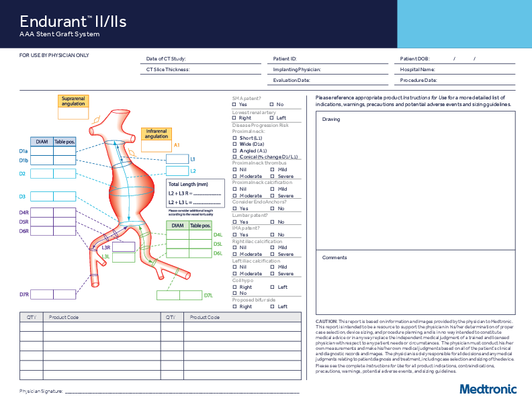Click the purple L3R length box
Screen dimensions: 532x411
124,247
